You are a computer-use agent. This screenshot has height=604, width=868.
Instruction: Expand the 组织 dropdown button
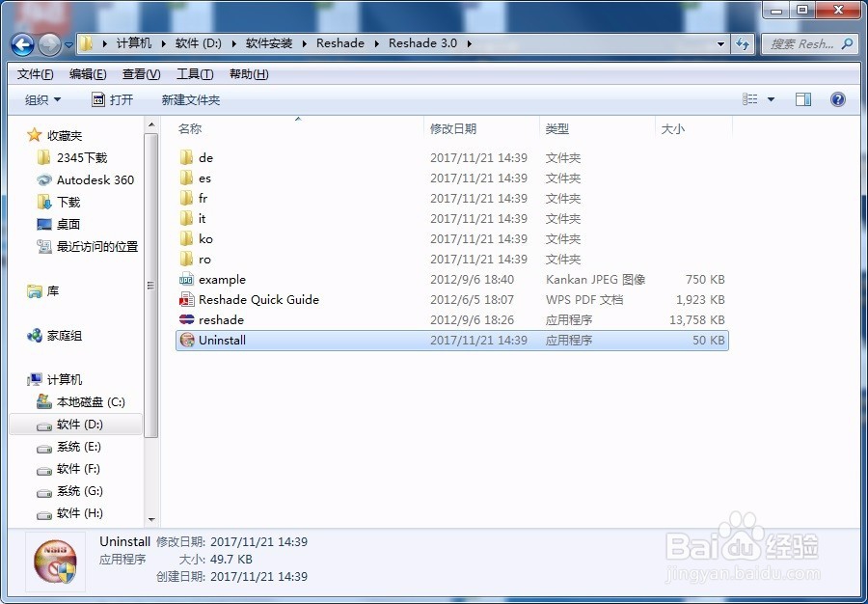(x=42, y=100)
